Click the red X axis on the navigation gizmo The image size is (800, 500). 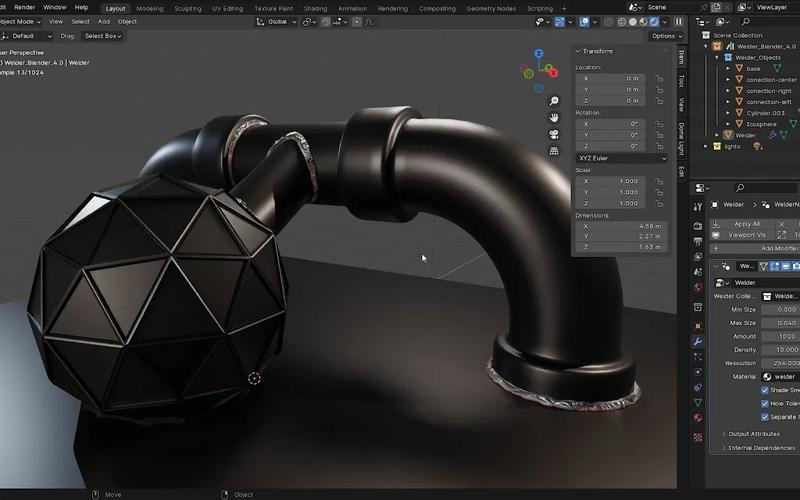coord(554,73)
